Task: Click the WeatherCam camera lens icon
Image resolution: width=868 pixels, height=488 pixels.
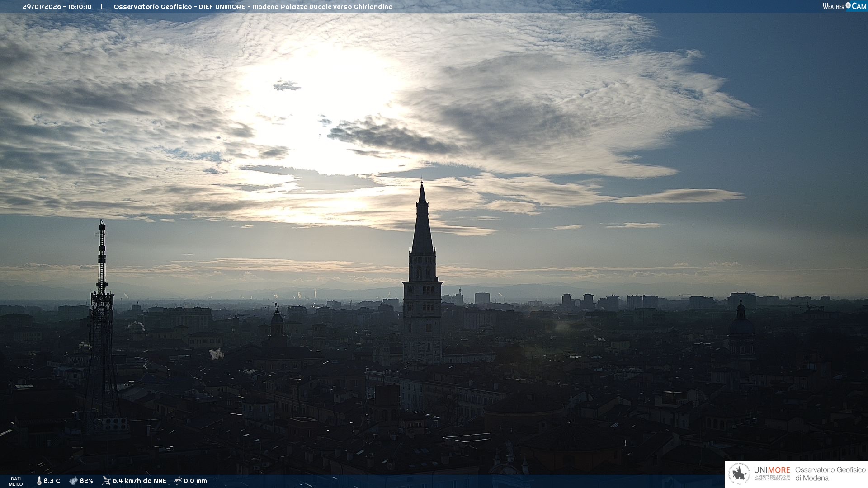Action: 848,5
